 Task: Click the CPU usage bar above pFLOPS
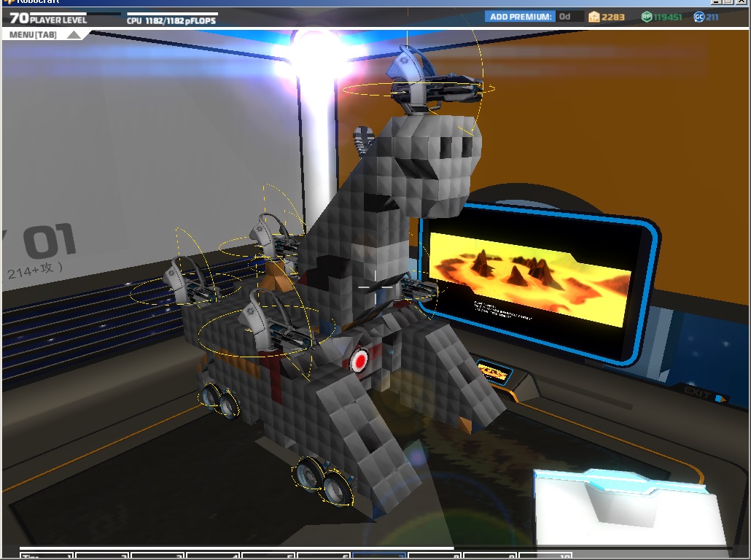coord(172,14)
